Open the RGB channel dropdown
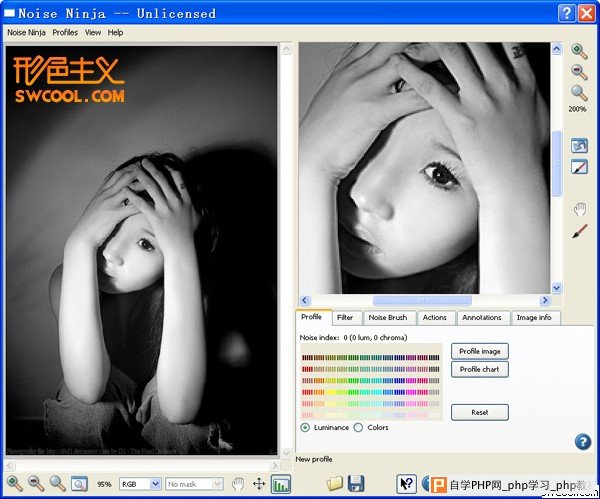This screenshot has width=600, height=499. (140, 484)
